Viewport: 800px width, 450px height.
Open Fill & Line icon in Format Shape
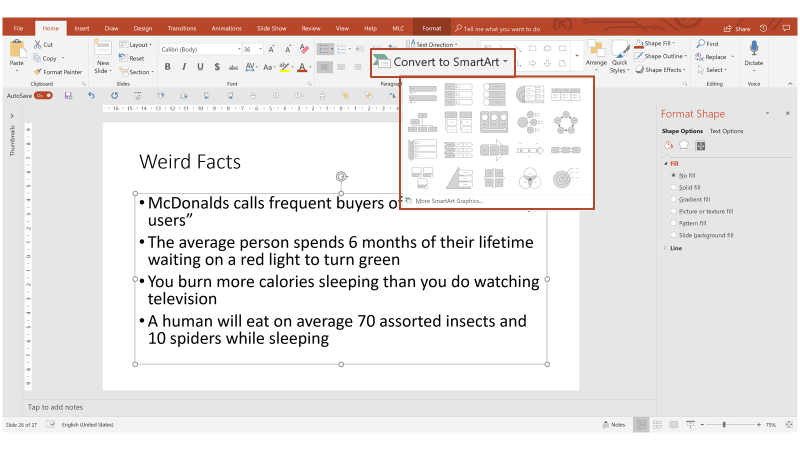coord(668,146)
